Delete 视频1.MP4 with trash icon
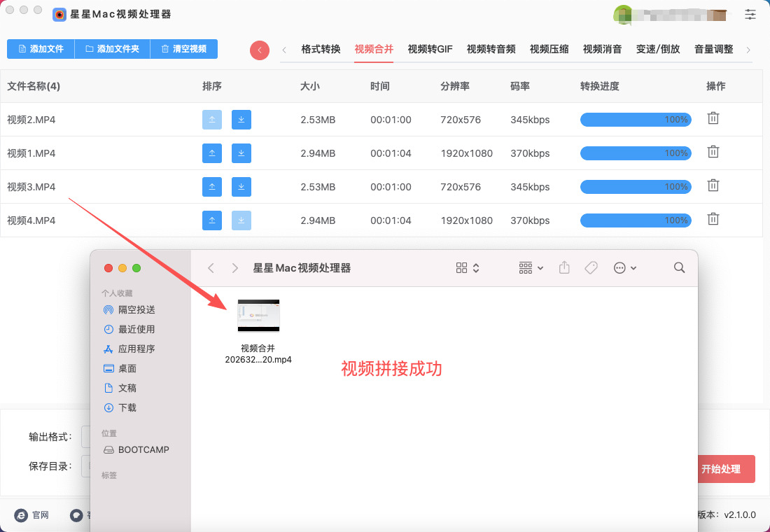 coord(713,152)
